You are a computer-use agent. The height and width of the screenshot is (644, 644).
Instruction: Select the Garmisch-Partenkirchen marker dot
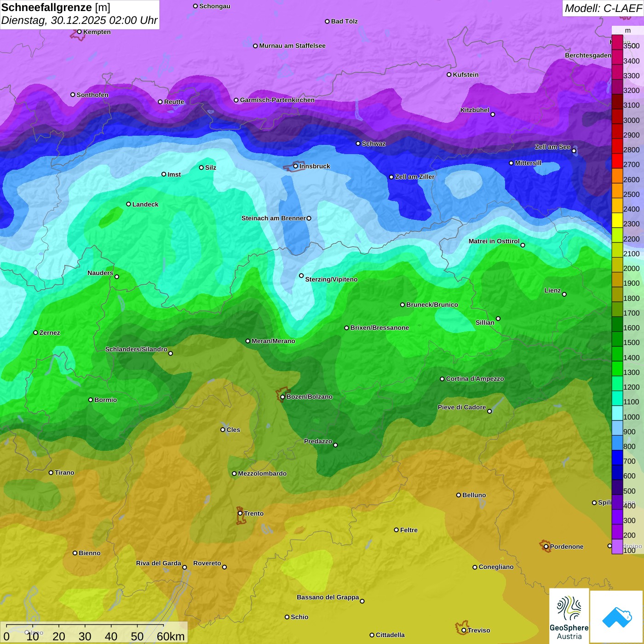coord(236,100)
